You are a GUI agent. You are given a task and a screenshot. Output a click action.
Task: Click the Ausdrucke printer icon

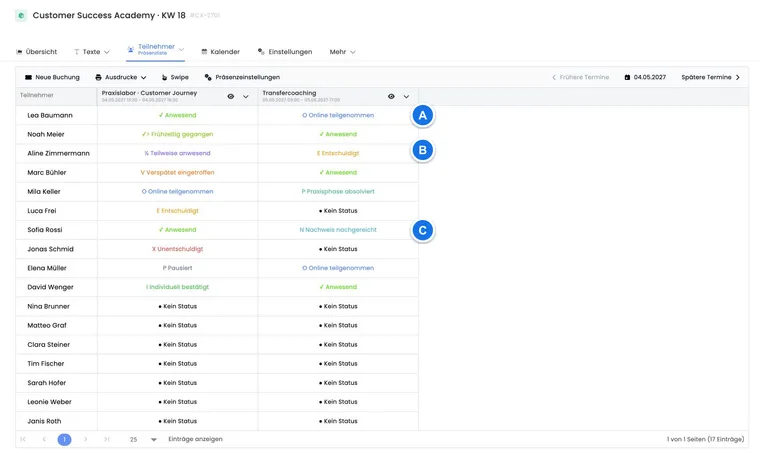point(98,78)
